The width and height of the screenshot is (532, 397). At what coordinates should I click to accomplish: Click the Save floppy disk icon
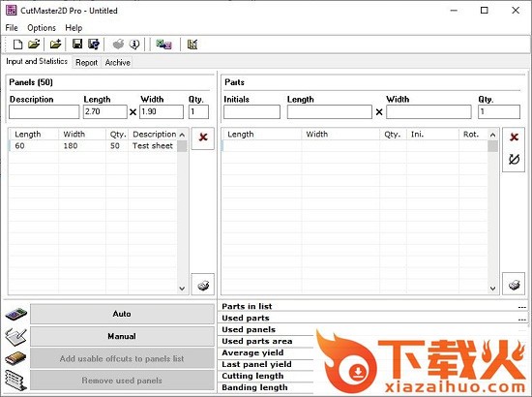coord(77,45)
